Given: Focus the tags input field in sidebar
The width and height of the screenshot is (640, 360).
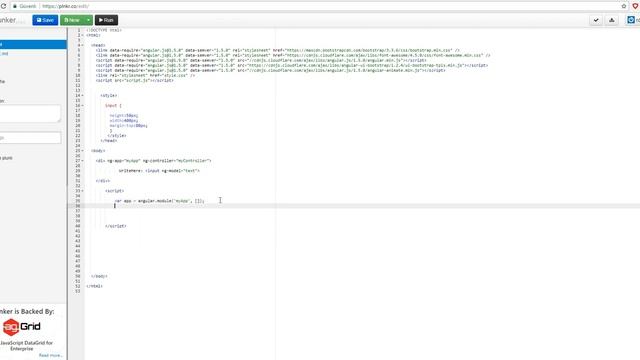Looking at the screenshot, I should pos(30,138).
